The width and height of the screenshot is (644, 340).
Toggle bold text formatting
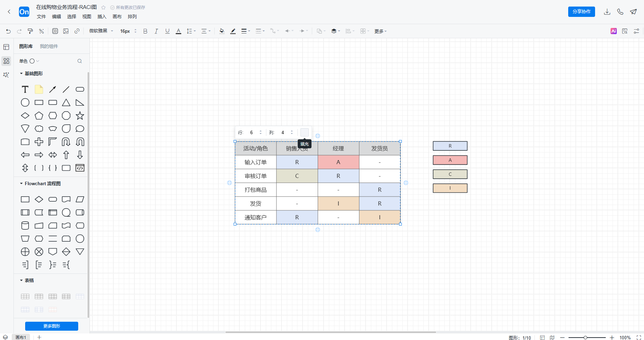coord(145,31)
